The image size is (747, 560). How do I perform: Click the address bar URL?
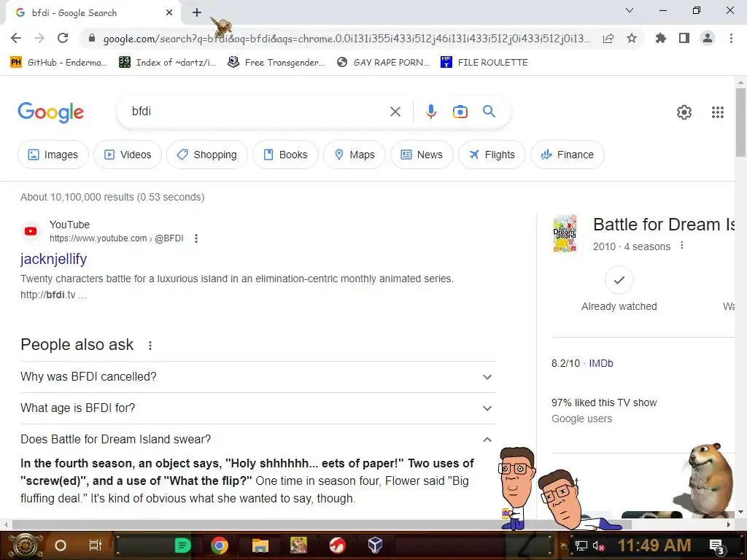(347, 39)
